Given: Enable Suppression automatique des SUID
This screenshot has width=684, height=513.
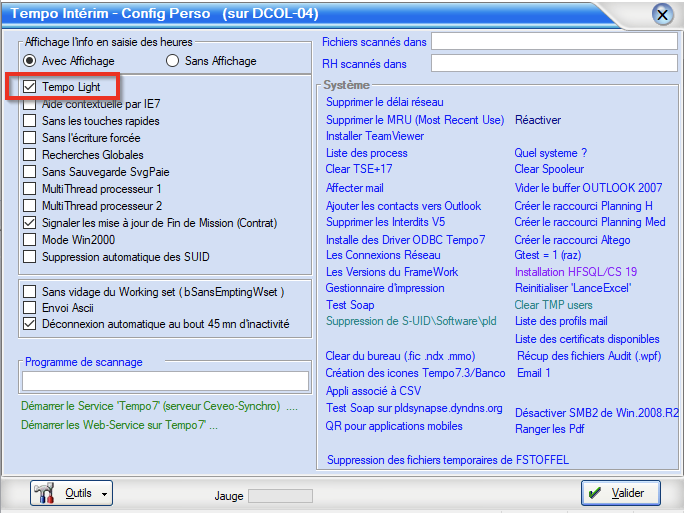Looking at the screenshot, I should (x=30, y=257).
